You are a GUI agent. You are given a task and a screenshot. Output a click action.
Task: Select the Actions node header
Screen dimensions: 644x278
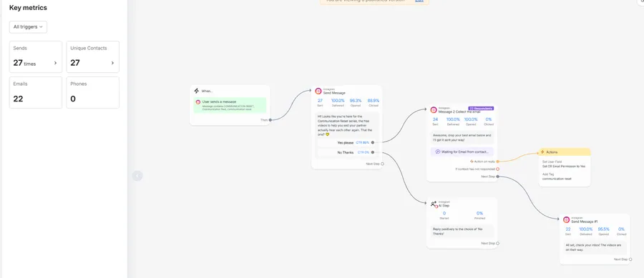[565, 152]
